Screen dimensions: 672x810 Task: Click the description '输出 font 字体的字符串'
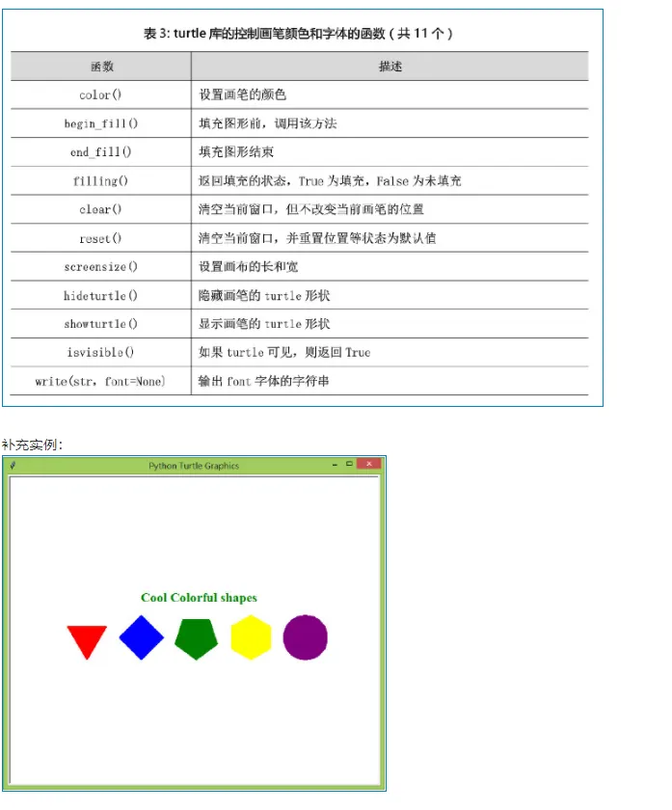coord(264,381)
